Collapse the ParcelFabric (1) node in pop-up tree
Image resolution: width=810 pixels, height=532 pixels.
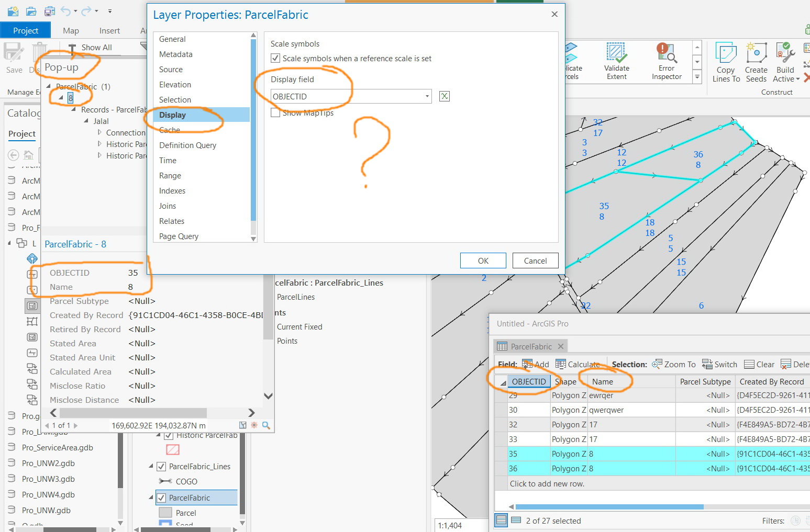coord(49,86)
